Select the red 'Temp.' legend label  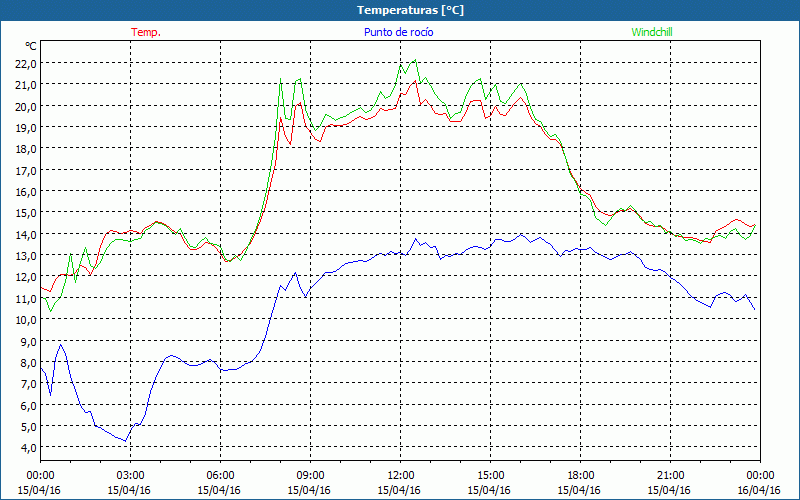tap(146, 32)
